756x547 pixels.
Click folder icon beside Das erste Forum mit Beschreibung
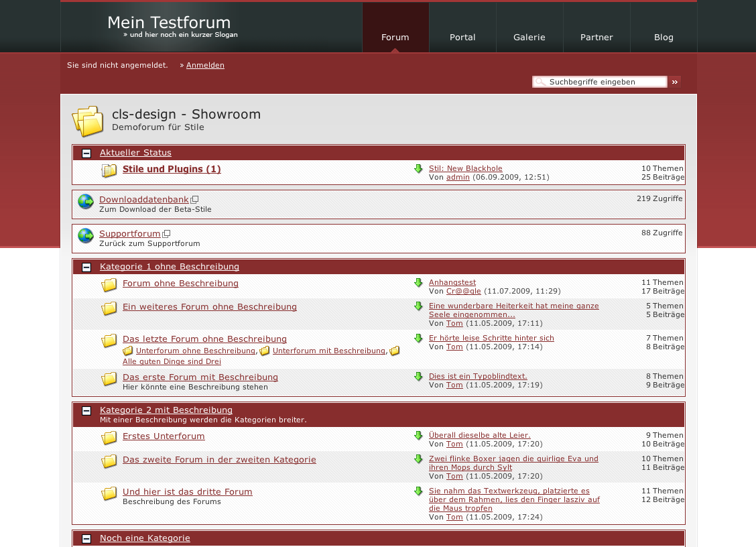[109, 379]
